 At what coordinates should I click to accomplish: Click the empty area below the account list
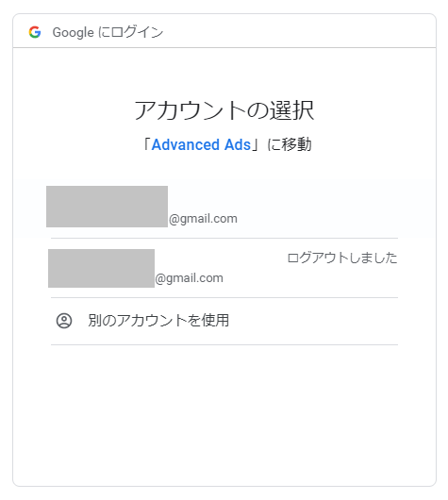(x=224, y=414)
